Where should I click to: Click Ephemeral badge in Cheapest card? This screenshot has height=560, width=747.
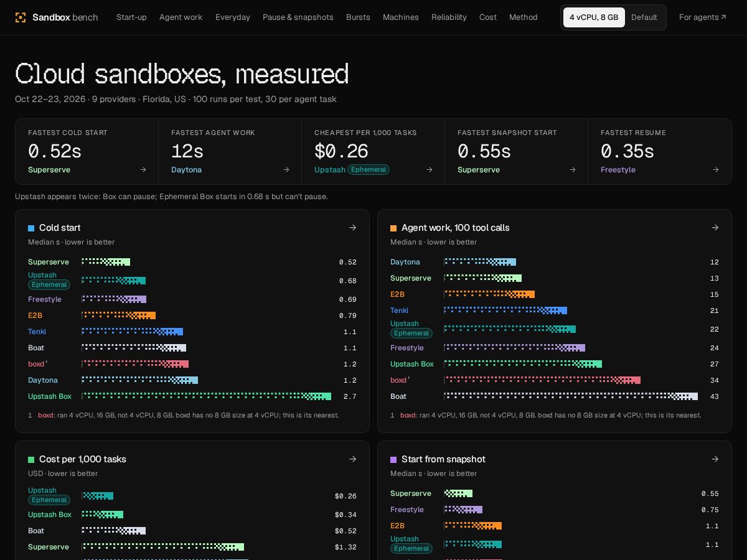coord(369,170)
